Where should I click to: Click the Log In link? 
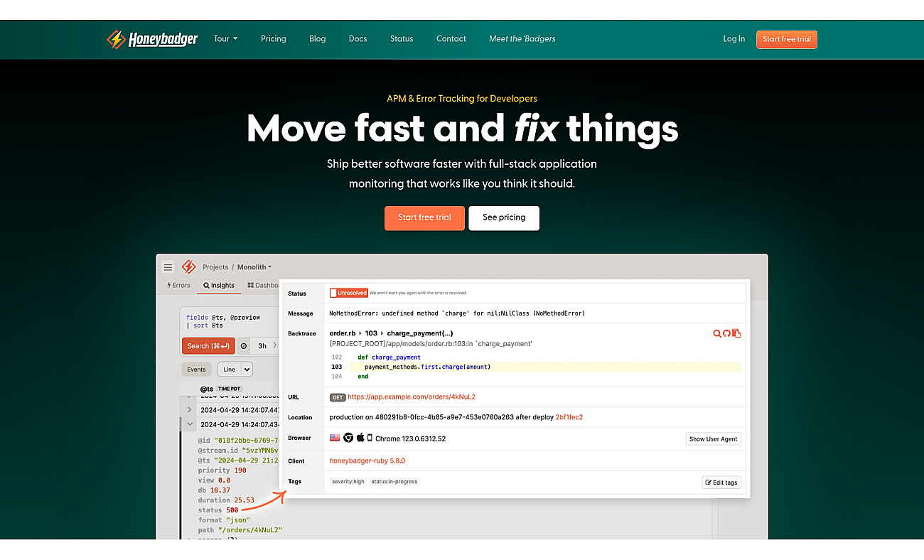point(734,39)
